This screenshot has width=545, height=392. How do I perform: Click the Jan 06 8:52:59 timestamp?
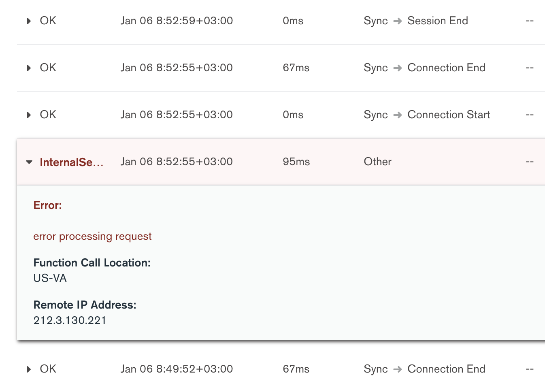pos(177,21)
